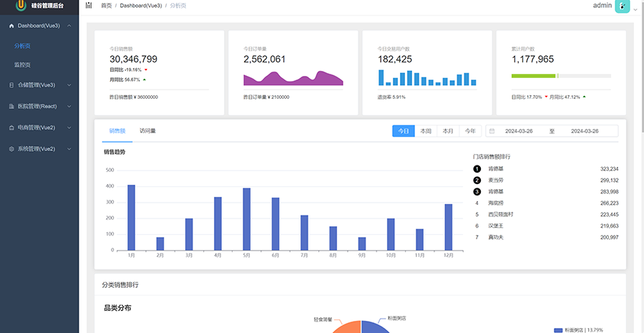Click the 退货率 5.91% text

coord(391,97)
